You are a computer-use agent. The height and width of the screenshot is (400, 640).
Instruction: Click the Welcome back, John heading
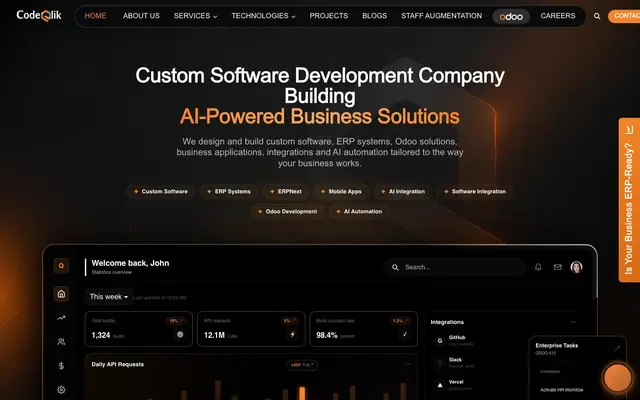(130, 263)
